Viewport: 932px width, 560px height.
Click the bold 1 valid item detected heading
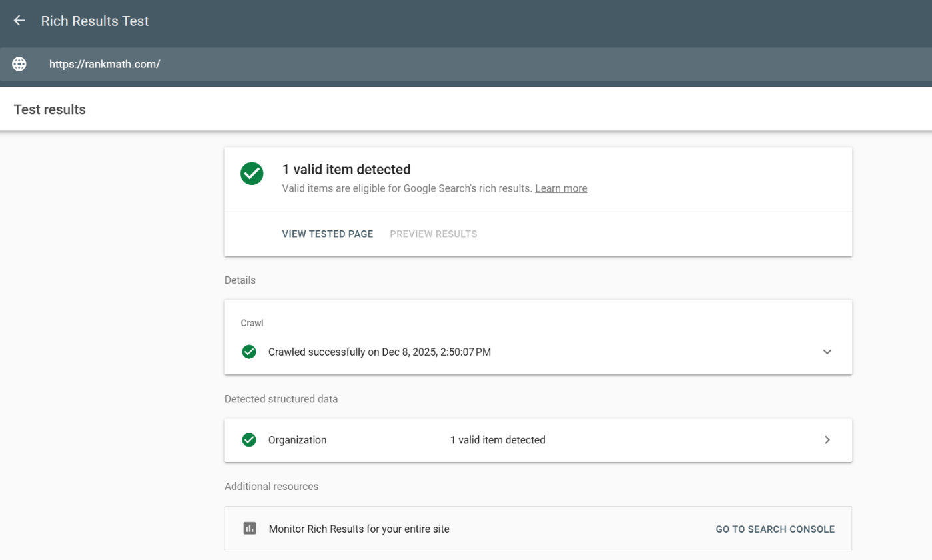[x=346, y=170]
